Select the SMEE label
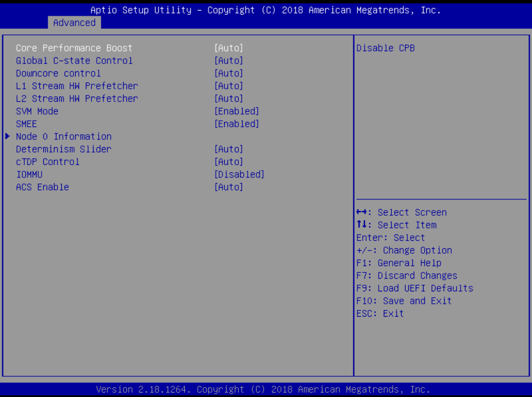 26,124
